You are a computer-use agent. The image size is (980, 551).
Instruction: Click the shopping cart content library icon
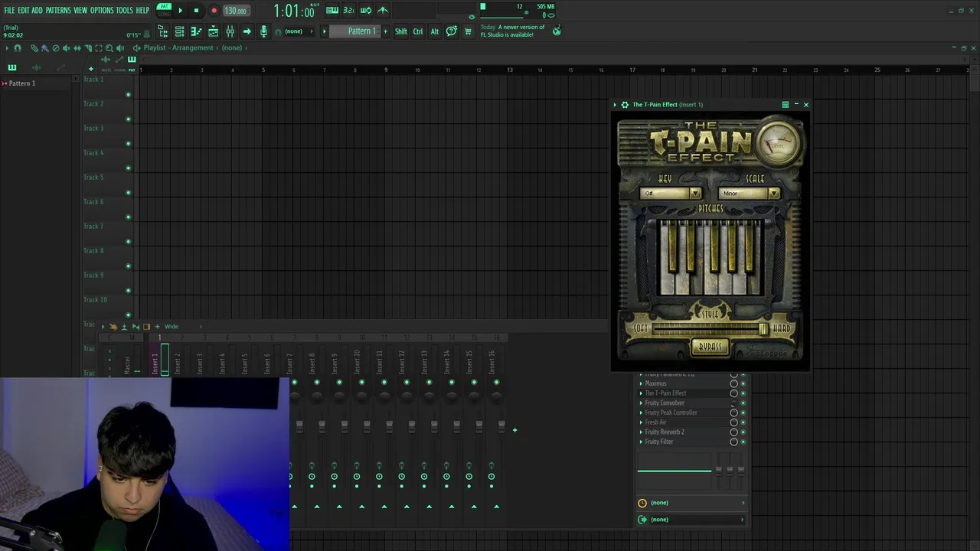(468, 31)
